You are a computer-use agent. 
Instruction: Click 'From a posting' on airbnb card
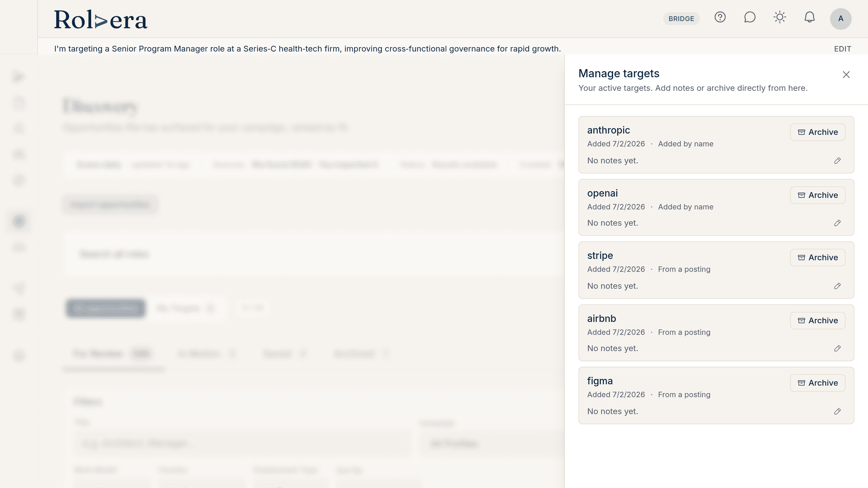coord(684,332)
